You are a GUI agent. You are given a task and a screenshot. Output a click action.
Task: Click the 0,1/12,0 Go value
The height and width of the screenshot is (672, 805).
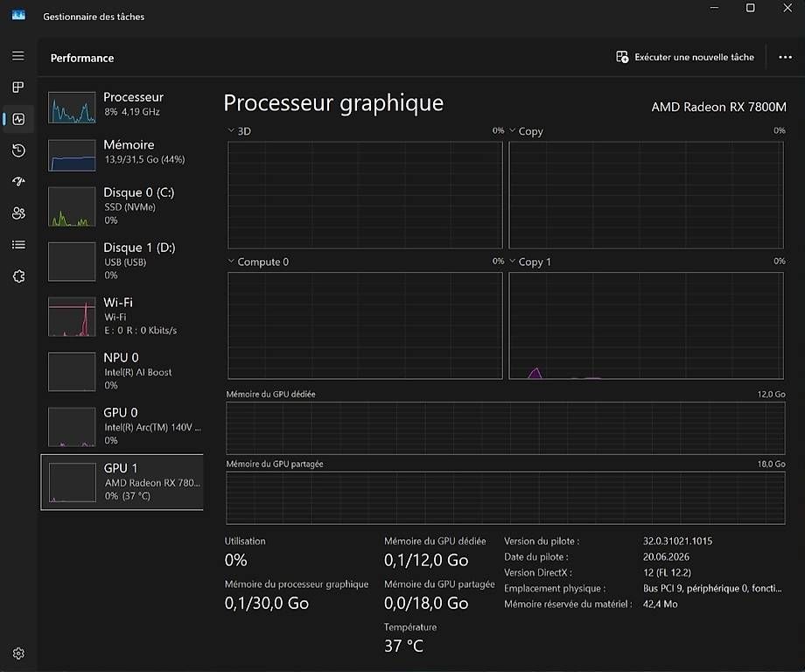426,560
